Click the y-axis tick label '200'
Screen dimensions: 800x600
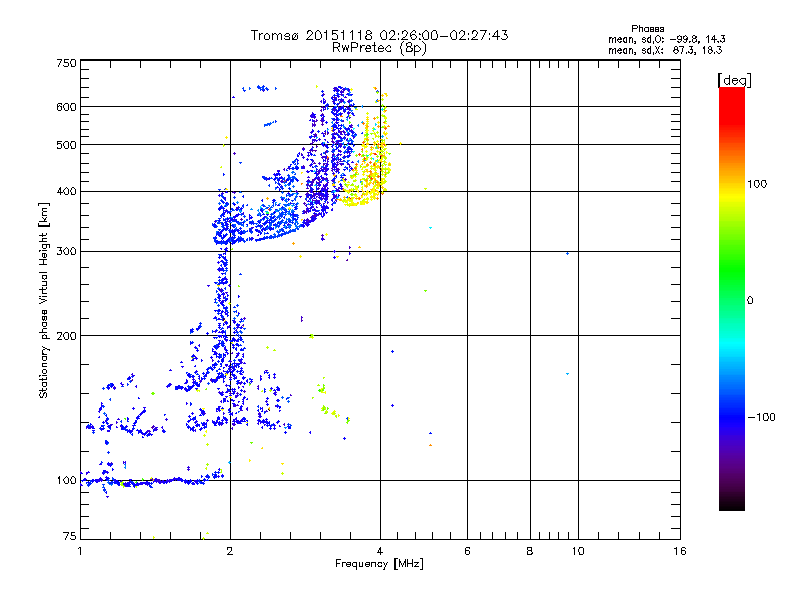pyautogui.click(x=67, y=336)
